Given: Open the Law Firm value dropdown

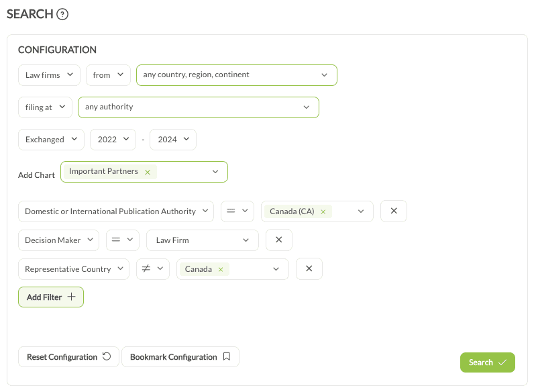Looking at the screenshot, I should [x=203, y=240].
